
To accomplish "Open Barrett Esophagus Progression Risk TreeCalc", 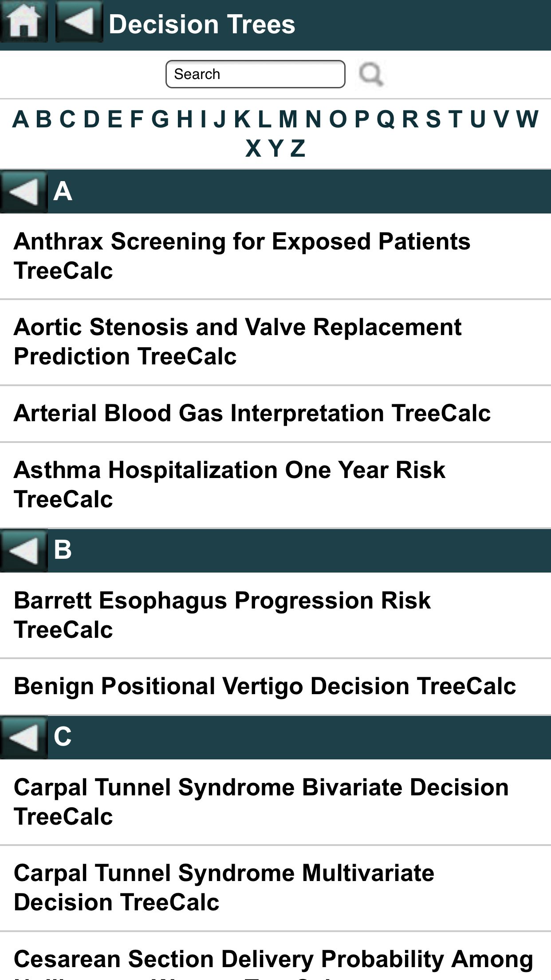I will (222, 615).
